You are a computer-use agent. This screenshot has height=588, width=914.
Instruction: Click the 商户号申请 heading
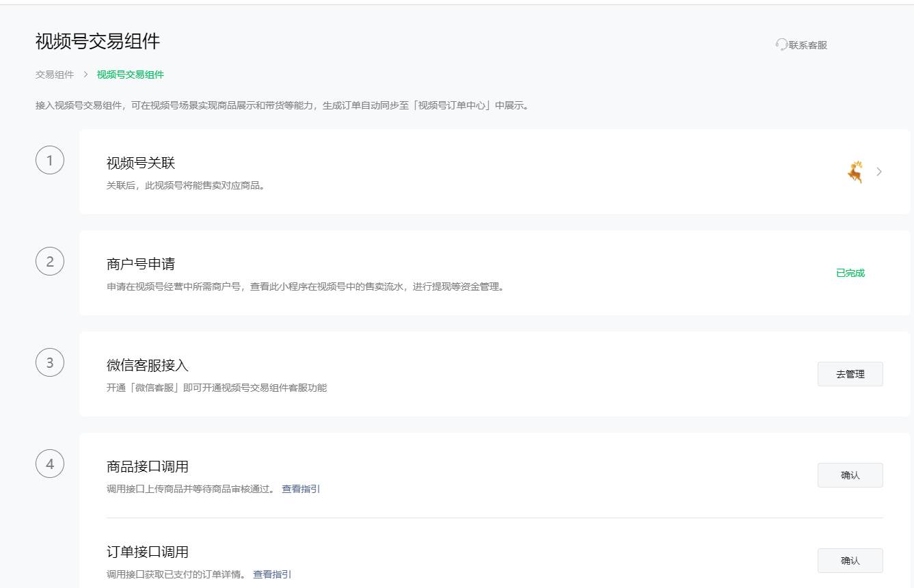pos(141,264)
